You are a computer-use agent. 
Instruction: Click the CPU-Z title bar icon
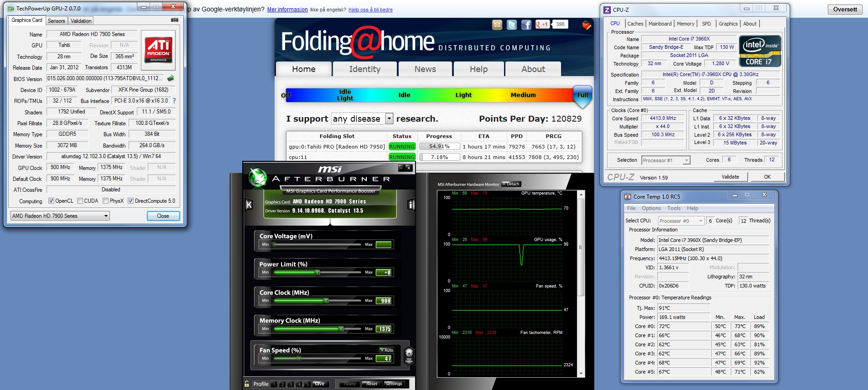click(x=607, y=10)
